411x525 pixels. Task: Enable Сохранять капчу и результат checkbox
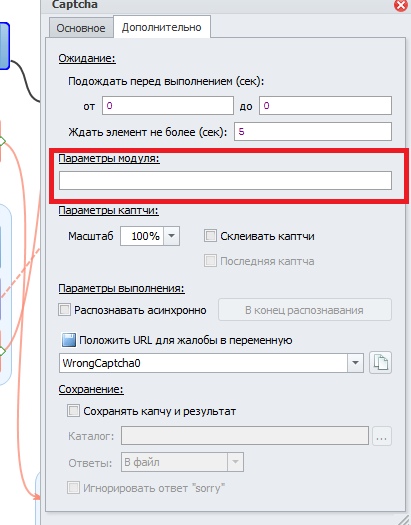click(73, 411)
